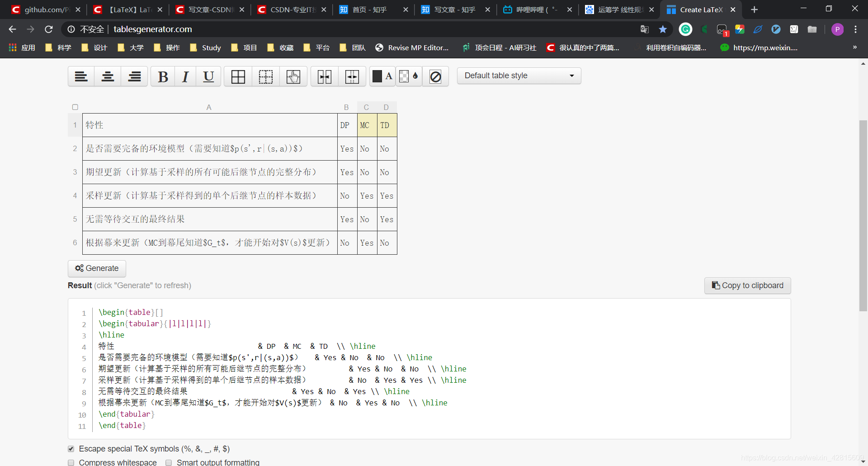The width and height of the screenshot is (868, 466).
Task: Open the 团队 bookmark folder
Action: (353, 48)
